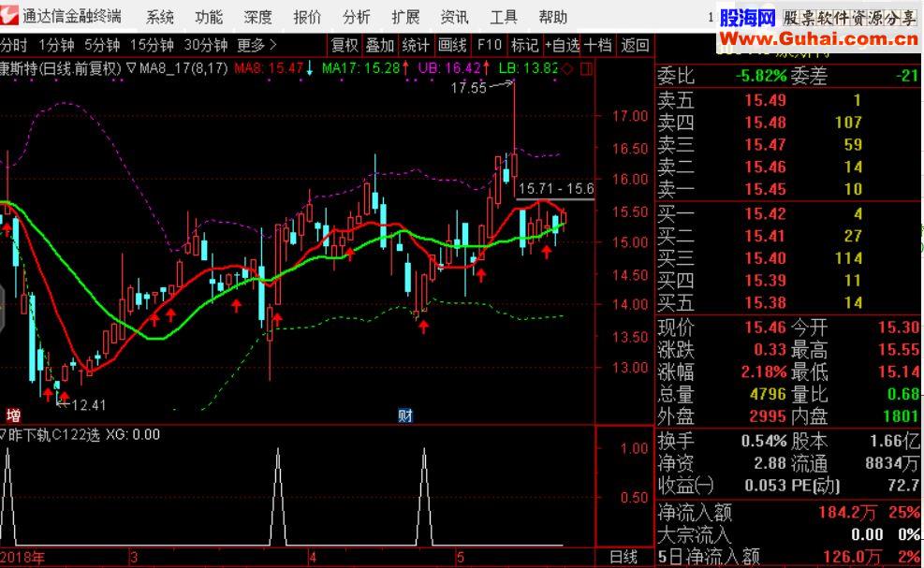Open the 报价 menu
The image size is (924, 568).
tap(308, 17)
